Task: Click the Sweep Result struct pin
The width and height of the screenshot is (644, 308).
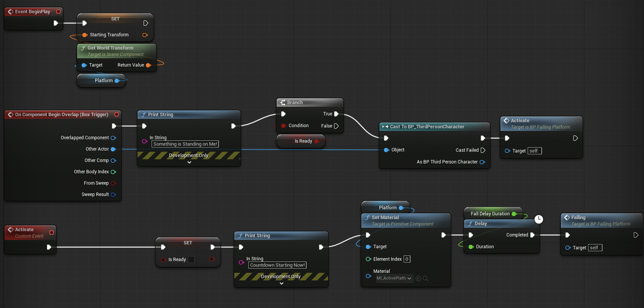Action: pos(113,194)
